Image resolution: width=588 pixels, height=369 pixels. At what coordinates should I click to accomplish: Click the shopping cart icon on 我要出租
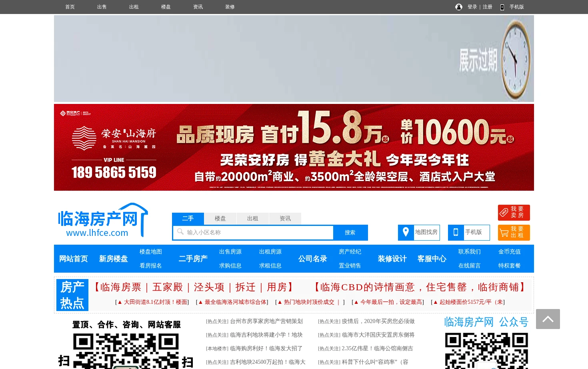504,232
